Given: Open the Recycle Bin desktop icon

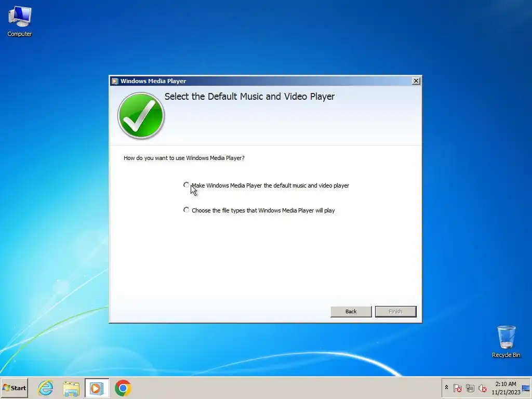Looking at the screenshot, I should pyautogui.click(x=506, y=342).
